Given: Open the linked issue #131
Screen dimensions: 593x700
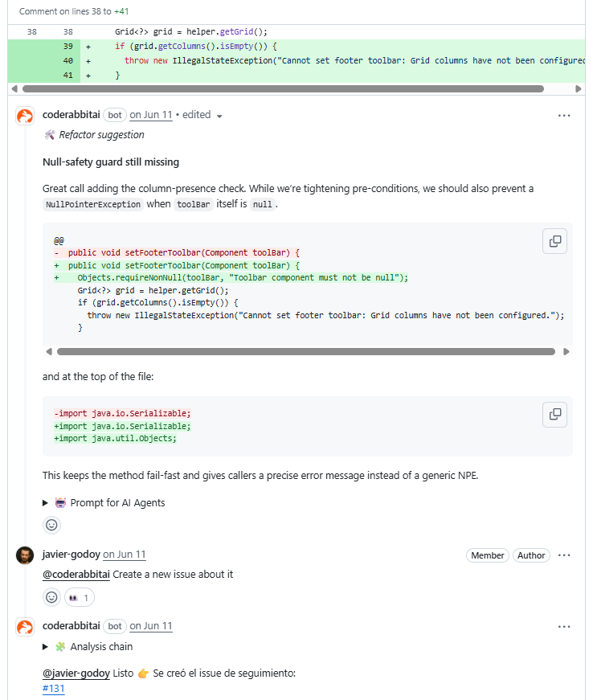Looking at the screenshot, I should tap(54, 688).
